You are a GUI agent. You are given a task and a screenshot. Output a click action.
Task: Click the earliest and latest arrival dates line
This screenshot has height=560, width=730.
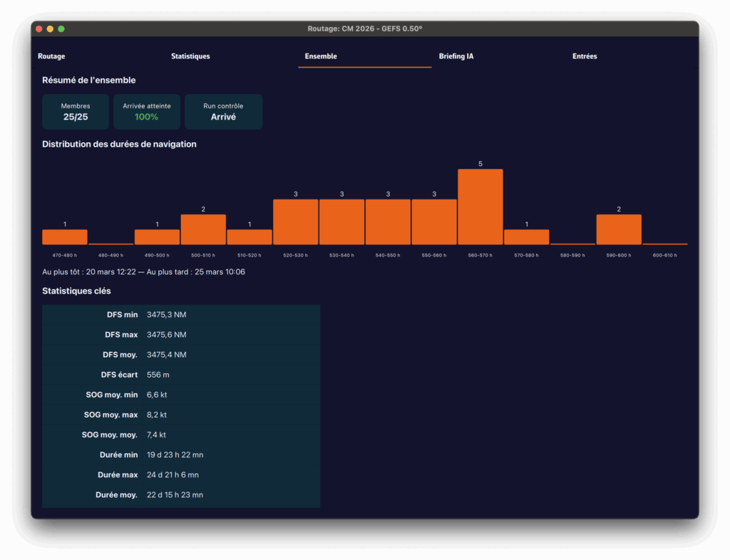[143, 272]
